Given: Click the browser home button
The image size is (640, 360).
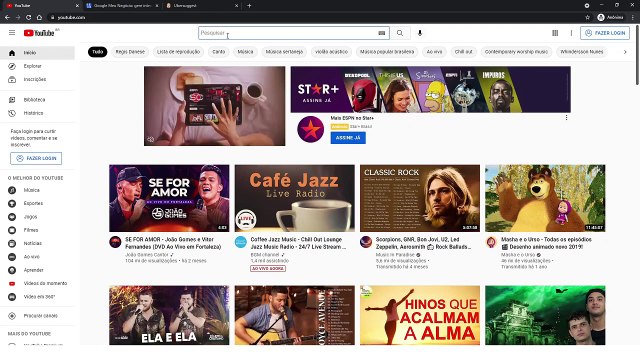Looking at the screenshot, I should coord(39,17).
